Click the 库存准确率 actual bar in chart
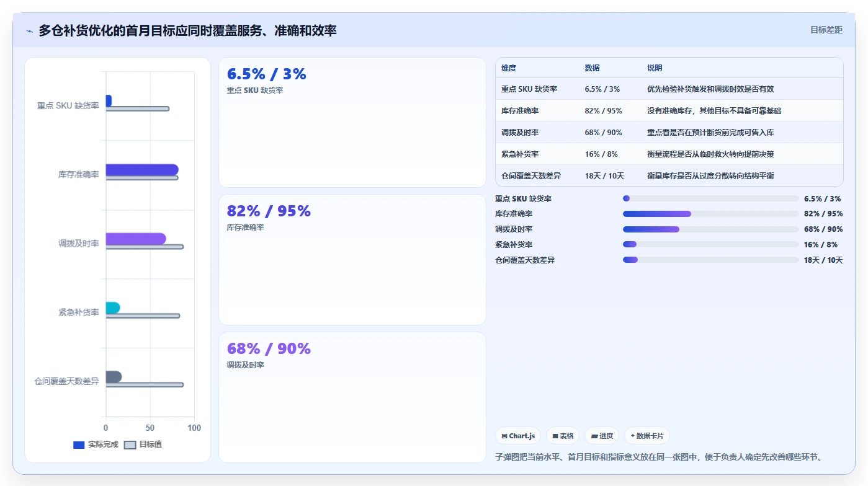The image size is (868, 486). point(142,169)
